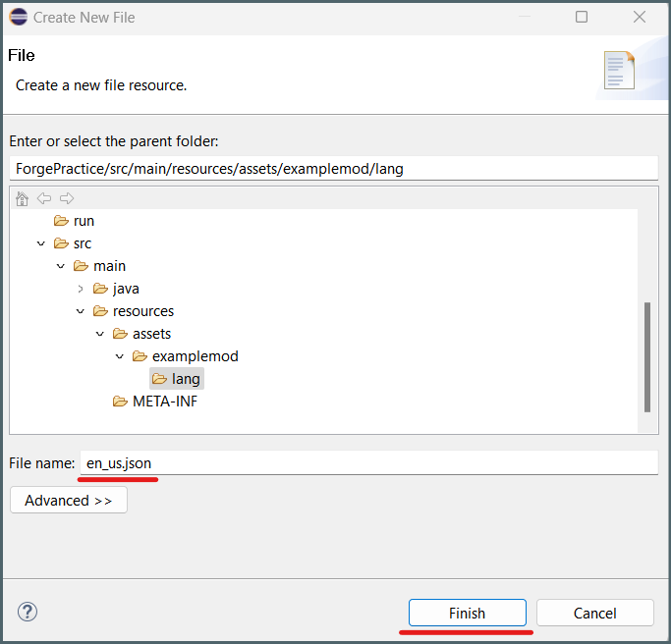Click the folder tree vertical scrollbar
Image resolution: width=671 pixels, height=644 pixels.
click(647, 357)
